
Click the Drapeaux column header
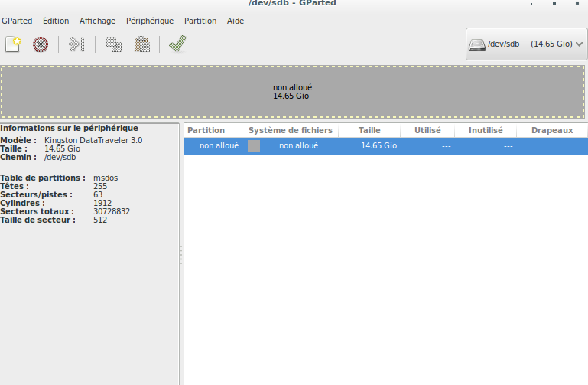(x=552, y=131)
